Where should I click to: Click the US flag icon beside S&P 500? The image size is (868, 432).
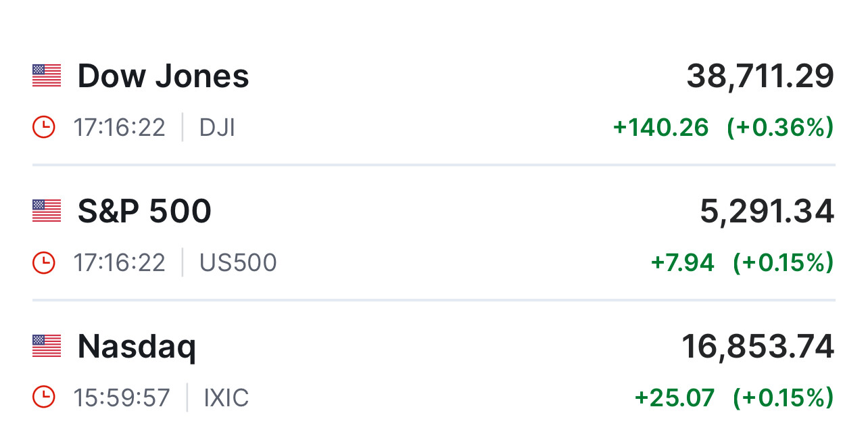(47, 211)
